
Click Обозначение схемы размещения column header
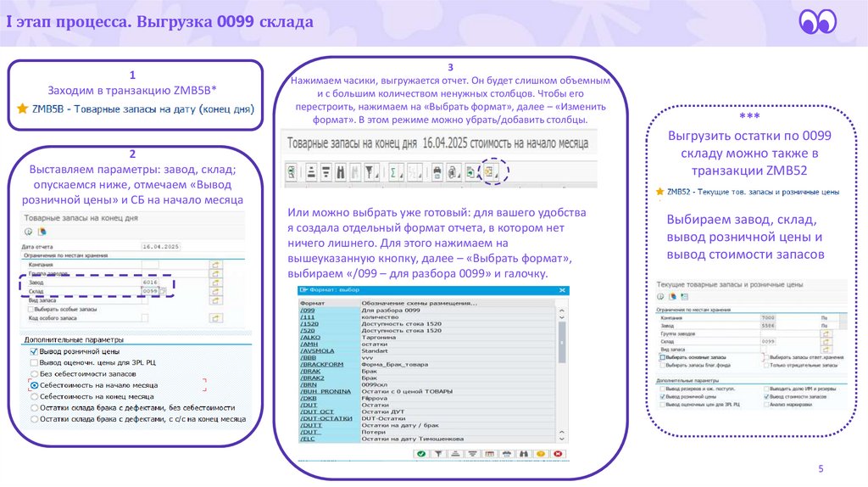(458, 303)
